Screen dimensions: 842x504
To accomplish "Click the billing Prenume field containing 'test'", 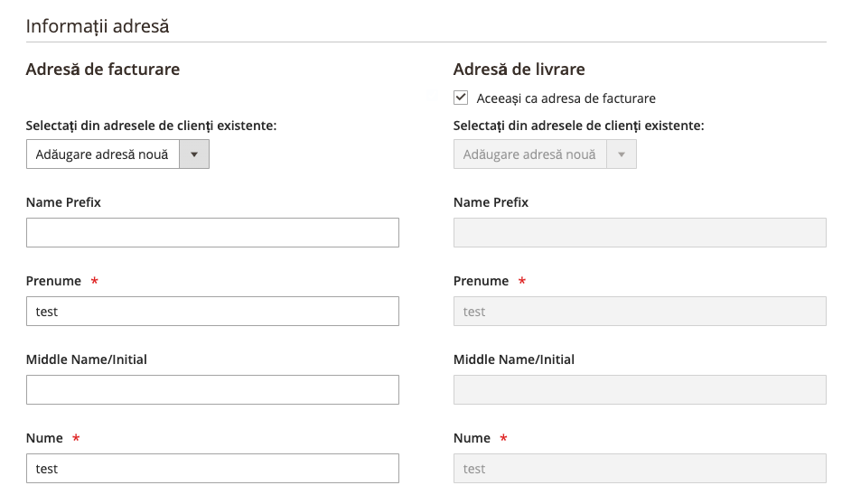I will pos(212,312).
